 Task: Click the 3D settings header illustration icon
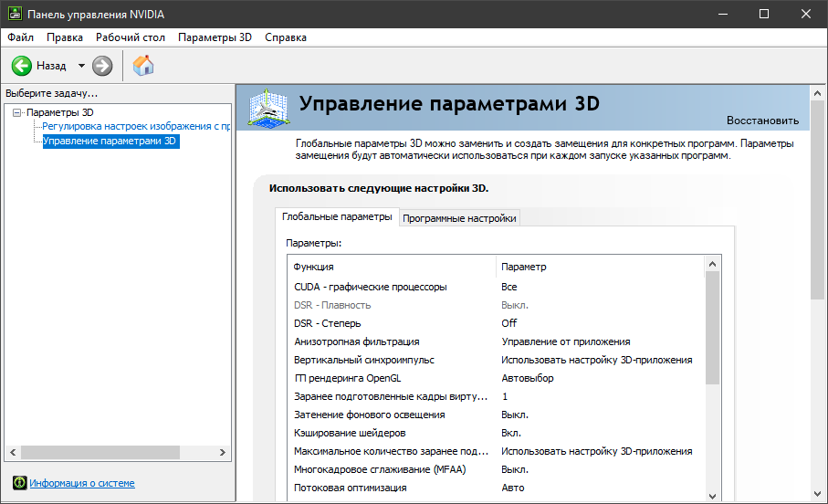(x=268, y=109)
